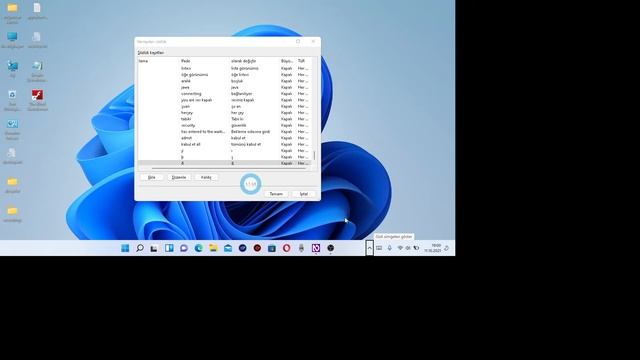Open the volume speaker tray icon
The height and width of the screenshot is (360, 640).
pyautogui.click(x=408, y=248)
